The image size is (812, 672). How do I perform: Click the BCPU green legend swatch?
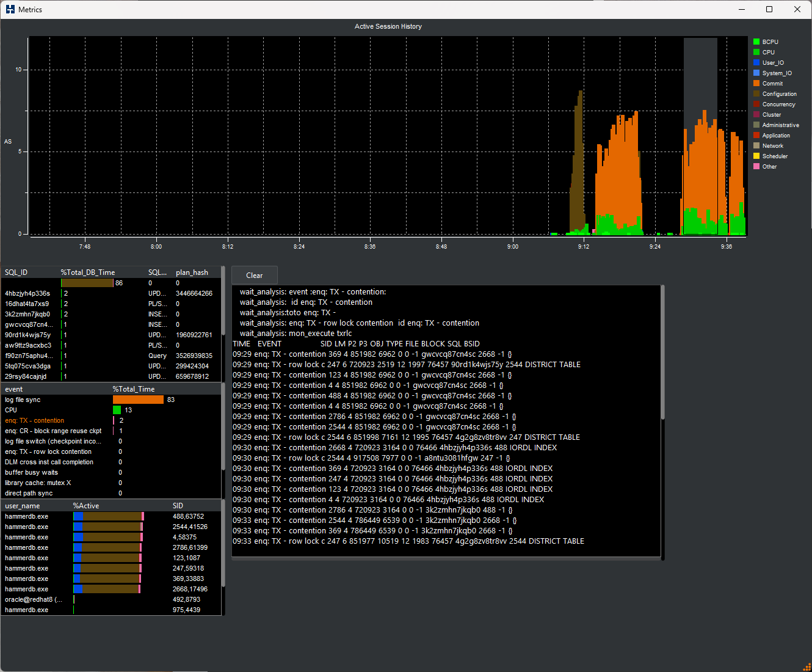(756, 42)
